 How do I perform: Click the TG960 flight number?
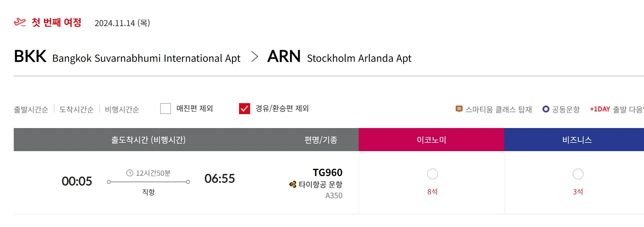(327, 173)
